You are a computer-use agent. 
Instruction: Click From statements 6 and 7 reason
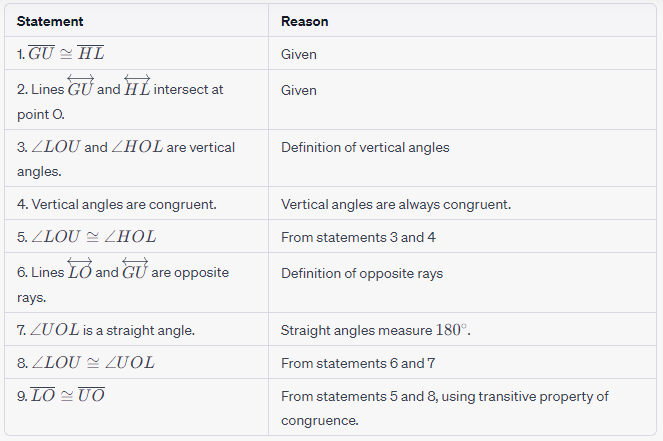[x=358, y=363]
